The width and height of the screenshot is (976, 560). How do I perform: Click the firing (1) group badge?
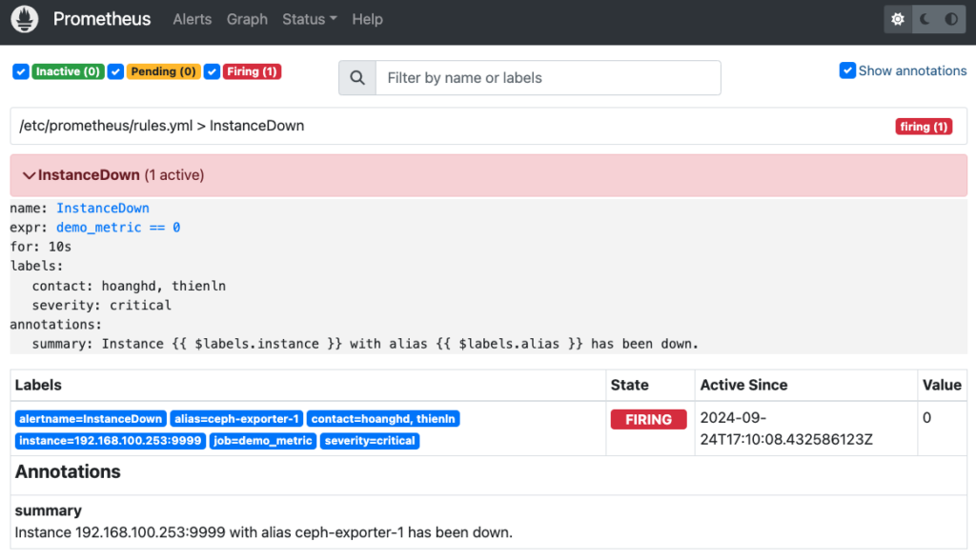point(924,127)
